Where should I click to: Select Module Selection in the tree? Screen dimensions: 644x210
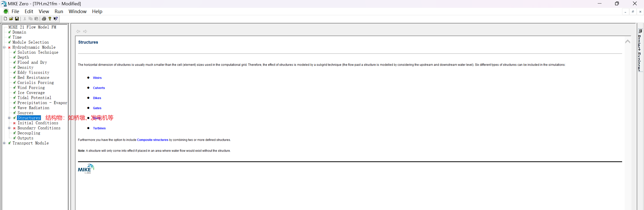pyautogui.click(x=31, y=42)
